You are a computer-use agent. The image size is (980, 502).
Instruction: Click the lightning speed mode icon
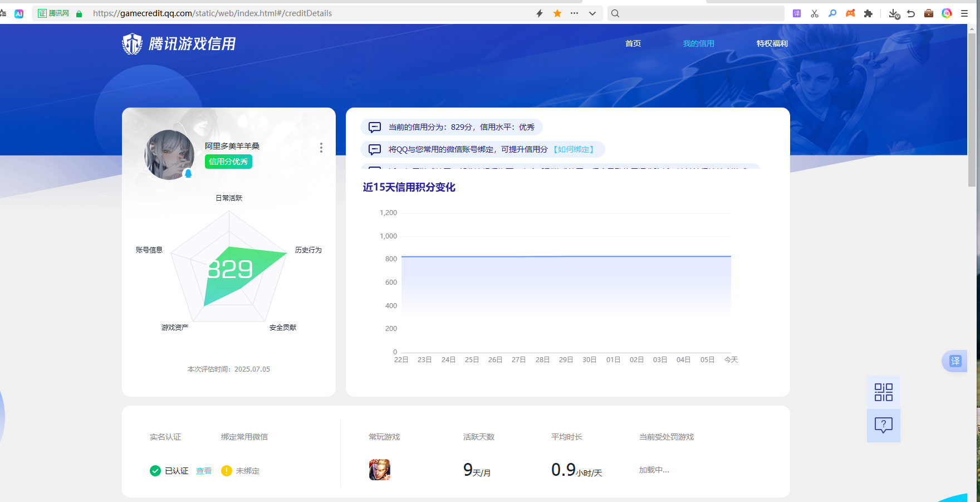[540, 13]
